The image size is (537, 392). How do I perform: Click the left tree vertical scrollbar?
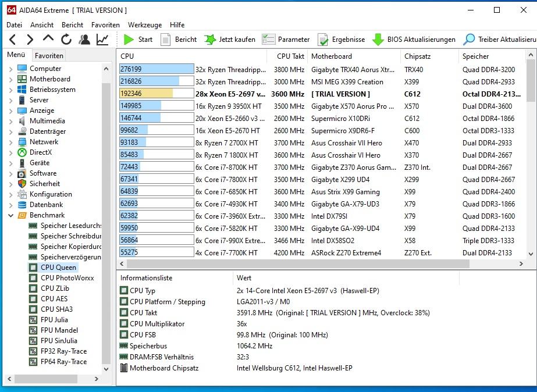point(106,224)
